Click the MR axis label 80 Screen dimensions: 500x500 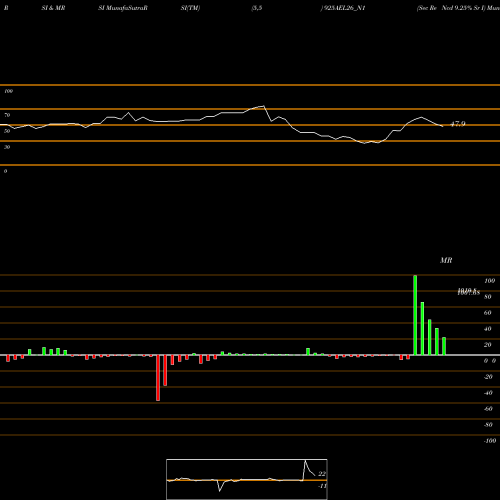click(x=488, y=297)
